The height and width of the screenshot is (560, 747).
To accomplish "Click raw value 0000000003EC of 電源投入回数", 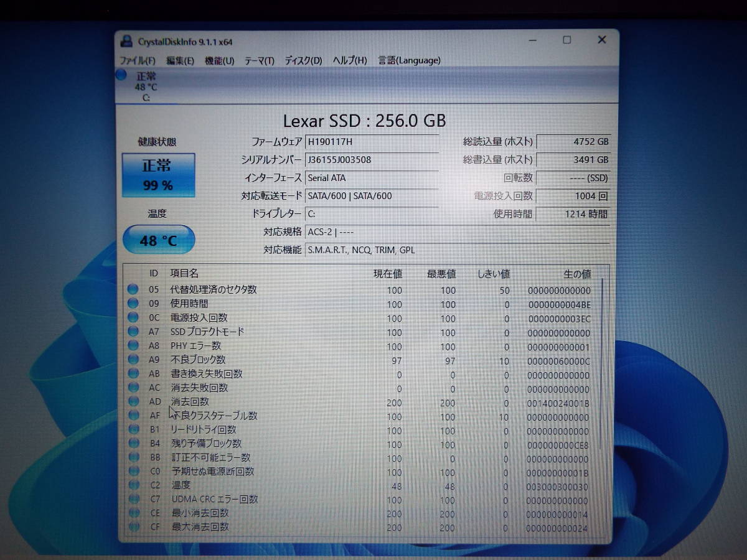I will 559,319.
